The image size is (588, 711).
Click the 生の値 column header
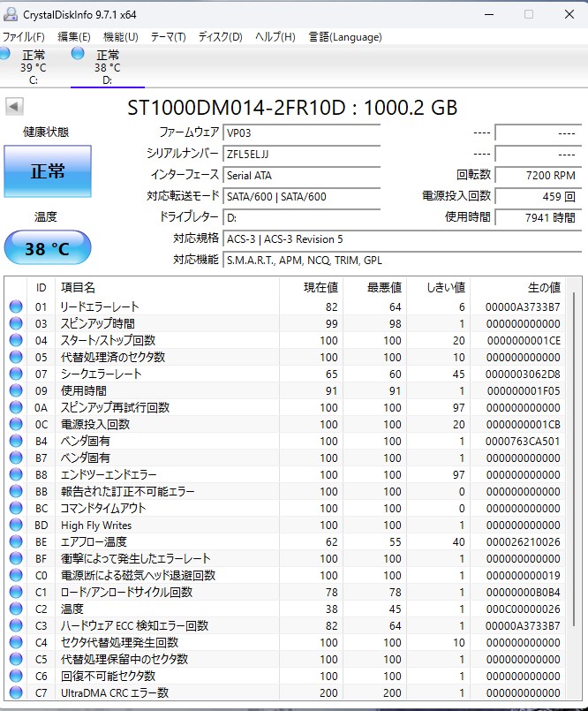(x=518, y=287)
